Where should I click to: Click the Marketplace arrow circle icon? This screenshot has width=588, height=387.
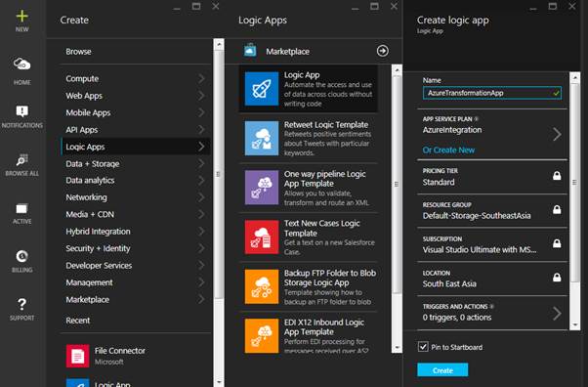tap(383, 51)
